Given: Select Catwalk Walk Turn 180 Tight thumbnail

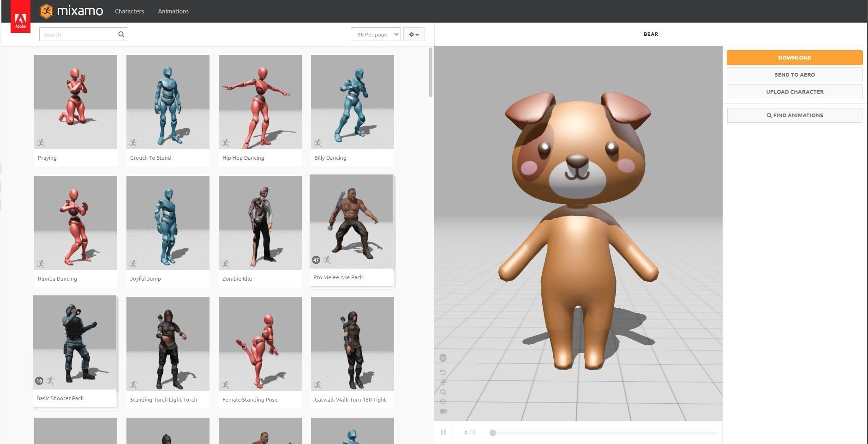Looking at the screenshot, I should pos(353,344).
